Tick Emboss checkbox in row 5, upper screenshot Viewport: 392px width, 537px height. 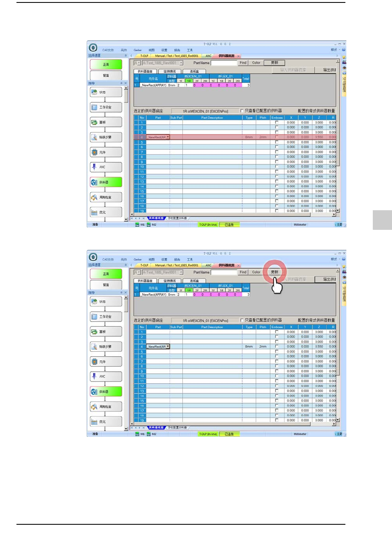click(277, 142)
